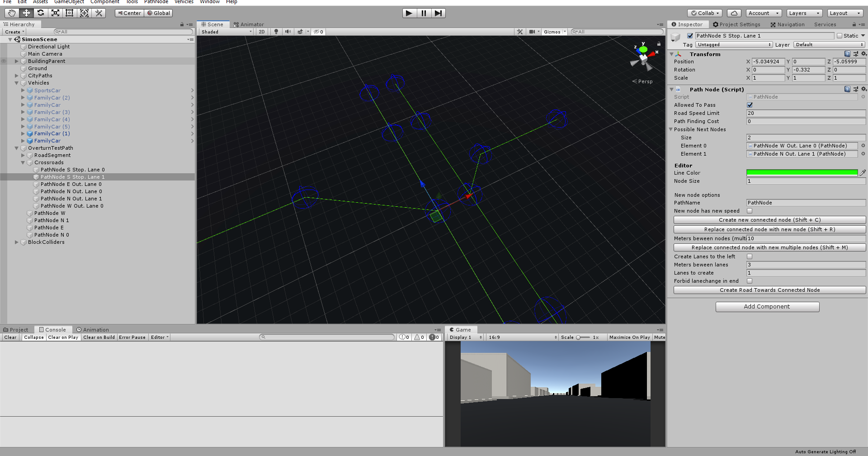
Task: Open the Layout dropdown
Action: click(845, 13)
